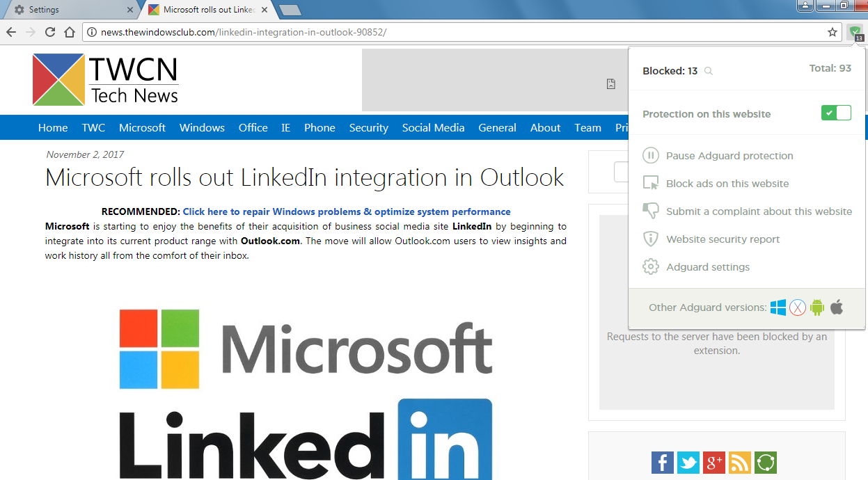The width and height of the screenshot is (868, 480).
Task: Open the TWCN Facebook page
Action: coord(663,463)
